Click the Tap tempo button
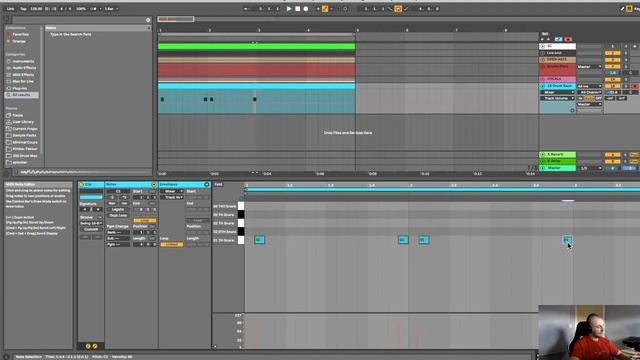Screen dimensions: 640x360 click(23, 9)
